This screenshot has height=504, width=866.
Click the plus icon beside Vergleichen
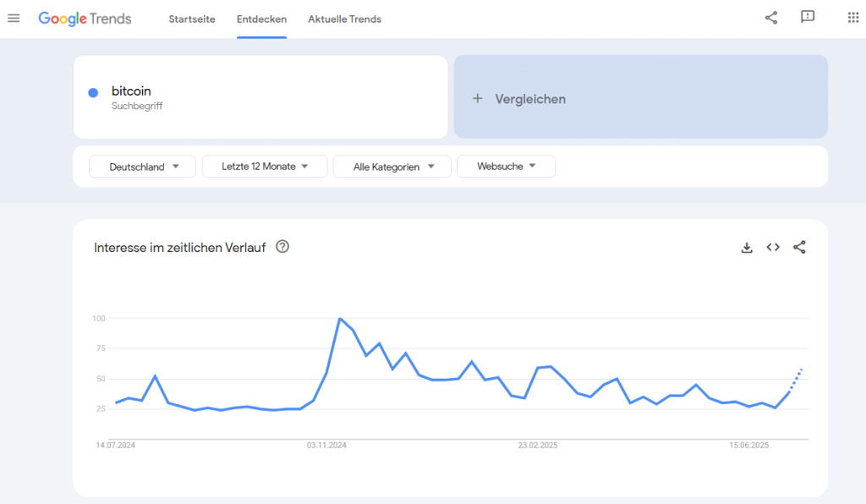coord(478,98)
